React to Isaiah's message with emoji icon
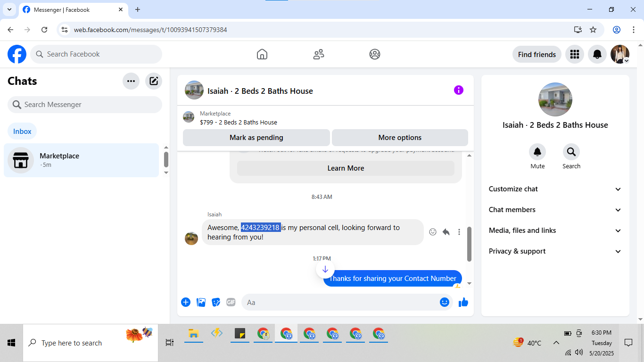 click(x=433, y=232)
